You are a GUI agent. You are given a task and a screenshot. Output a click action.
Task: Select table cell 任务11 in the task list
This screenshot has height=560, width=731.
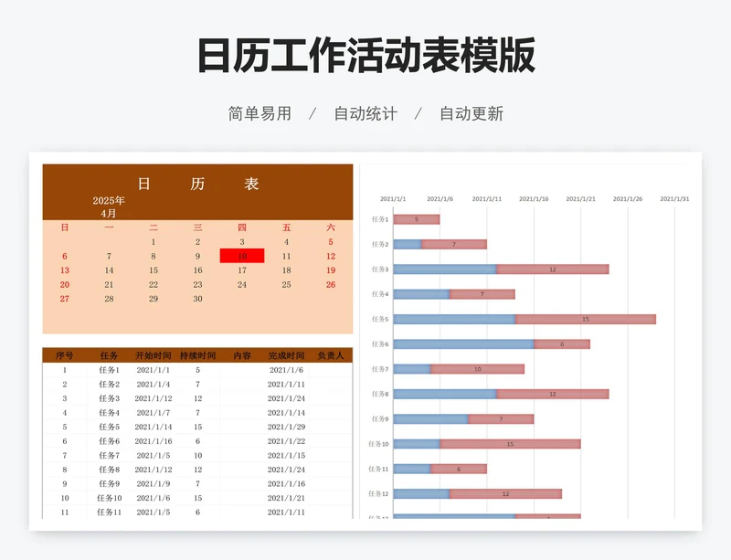pos(109,512)
